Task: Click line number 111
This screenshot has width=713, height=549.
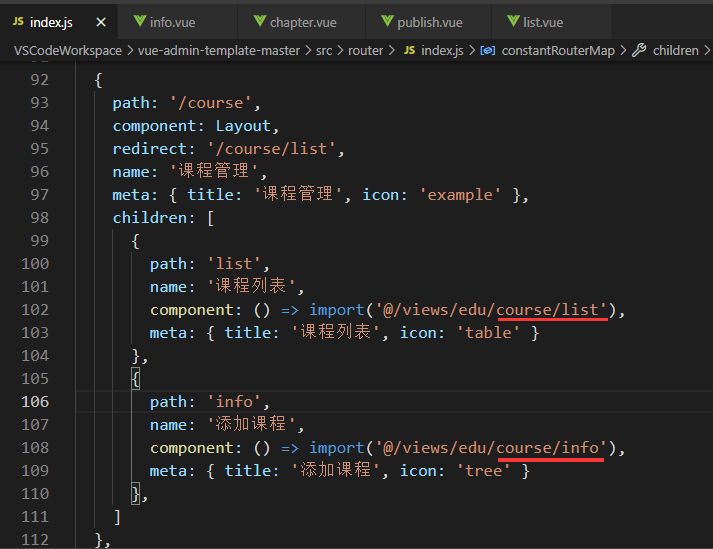Action: [x=35, y=517]
